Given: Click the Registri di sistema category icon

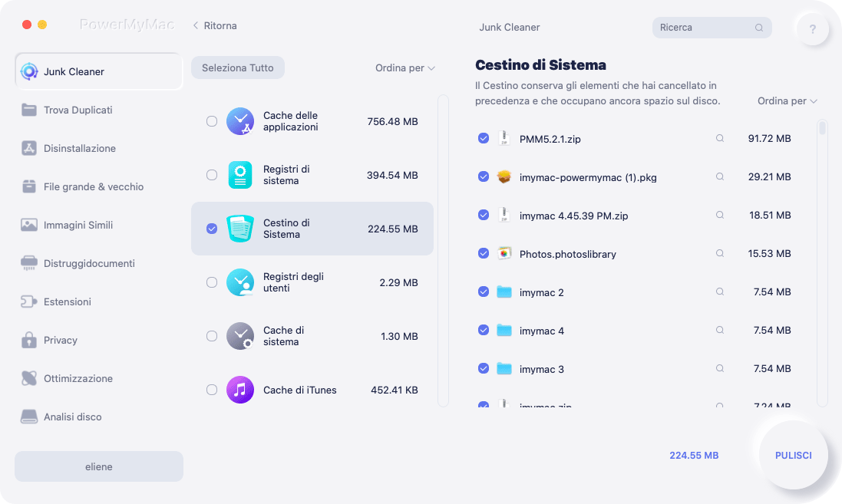Looking at the screenshot, I should (240, 175).
